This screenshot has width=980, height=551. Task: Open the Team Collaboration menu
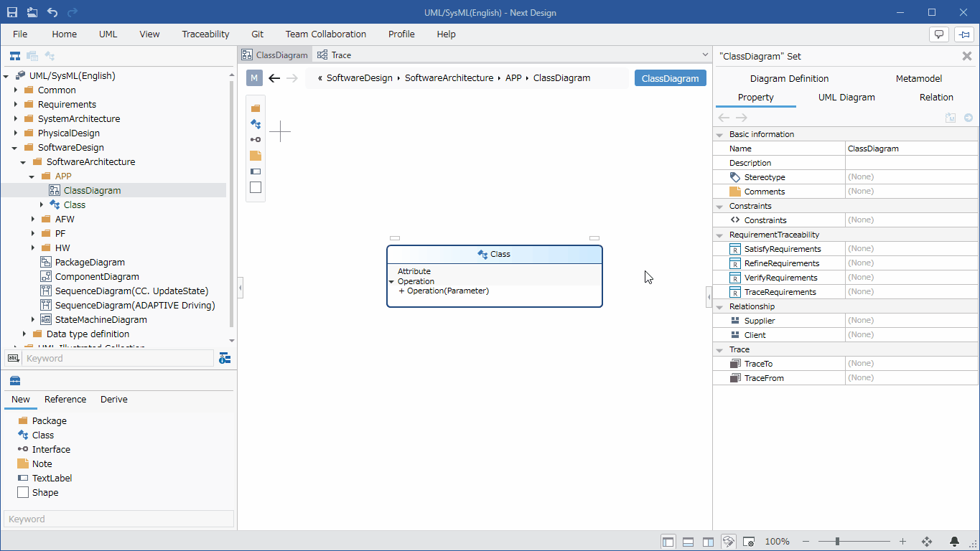(326, 34)
